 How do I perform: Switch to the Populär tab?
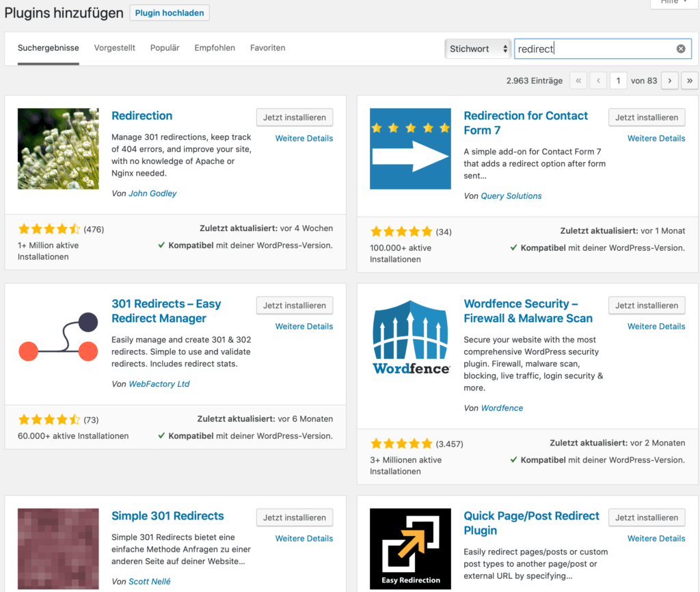165,48
